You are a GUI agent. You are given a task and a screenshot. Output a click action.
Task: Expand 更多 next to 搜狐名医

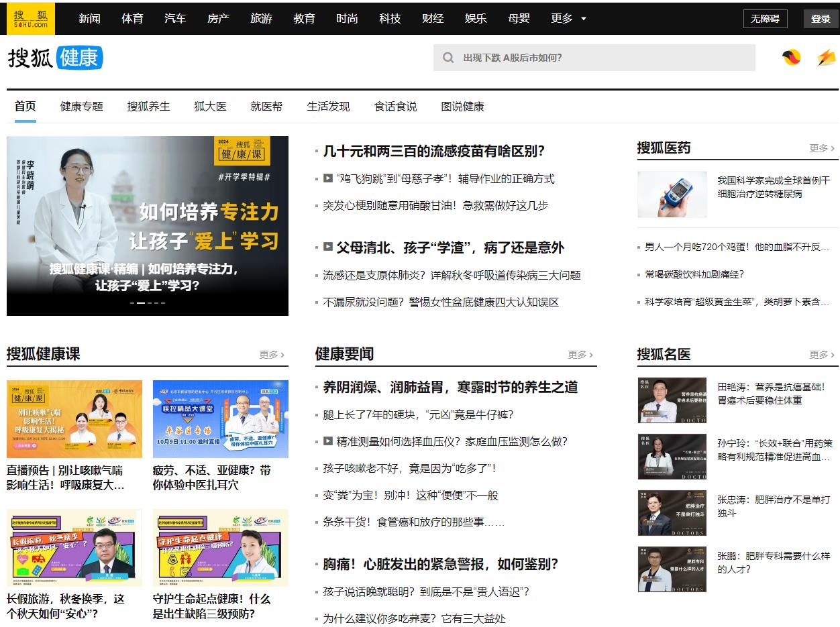[x=822, y=355]
